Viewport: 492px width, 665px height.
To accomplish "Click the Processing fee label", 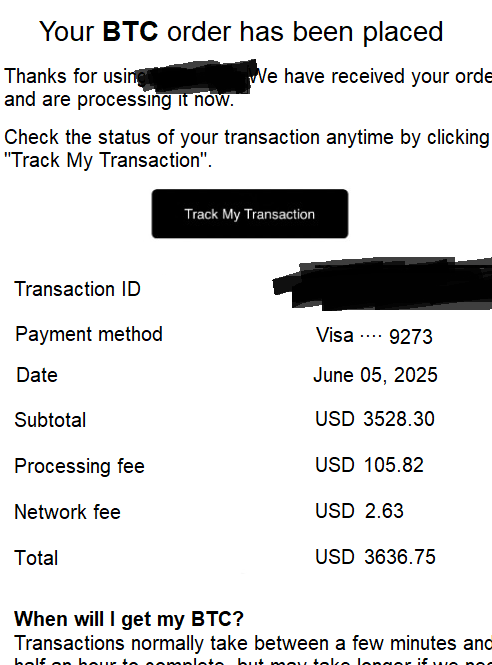I will pos(79,466).
